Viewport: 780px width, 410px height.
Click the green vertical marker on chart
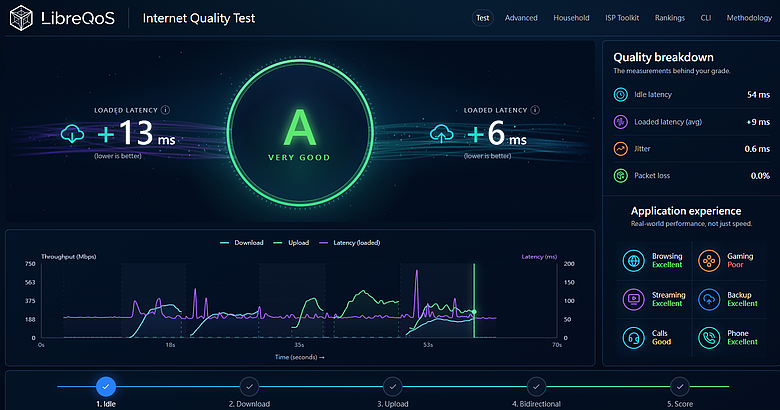coord(474,301)
